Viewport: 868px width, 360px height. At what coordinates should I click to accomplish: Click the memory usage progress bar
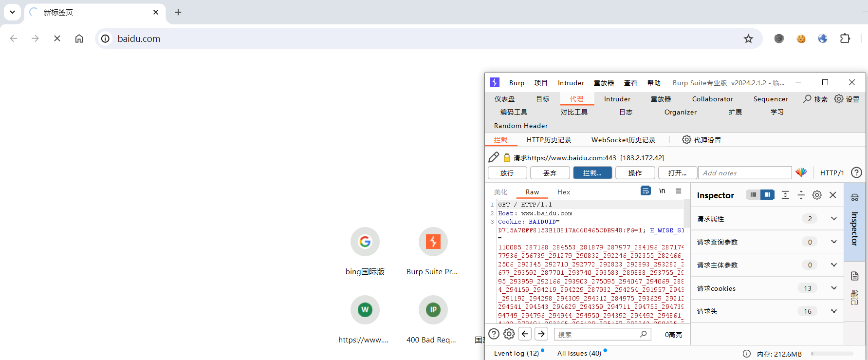(x=832, y=354)
